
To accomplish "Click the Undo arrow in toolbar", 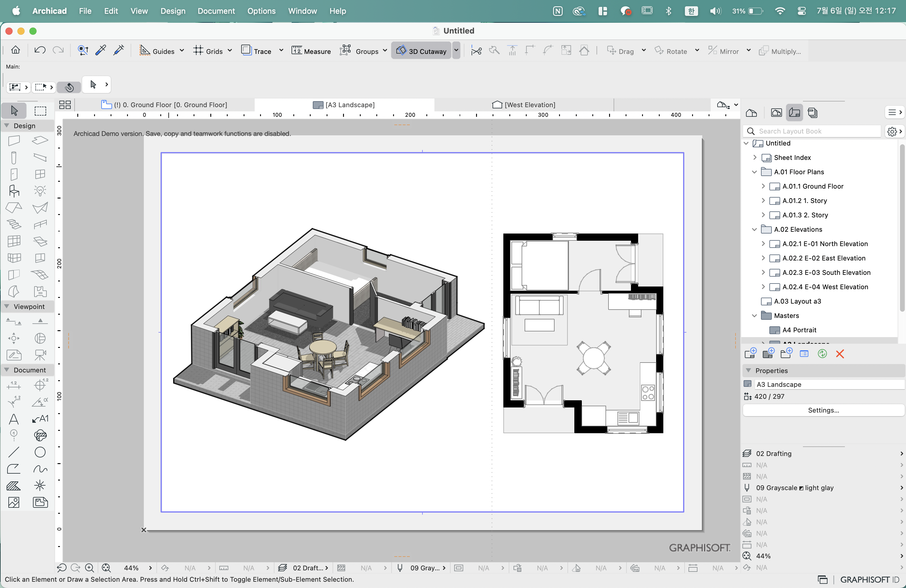I will pos(40,50).
